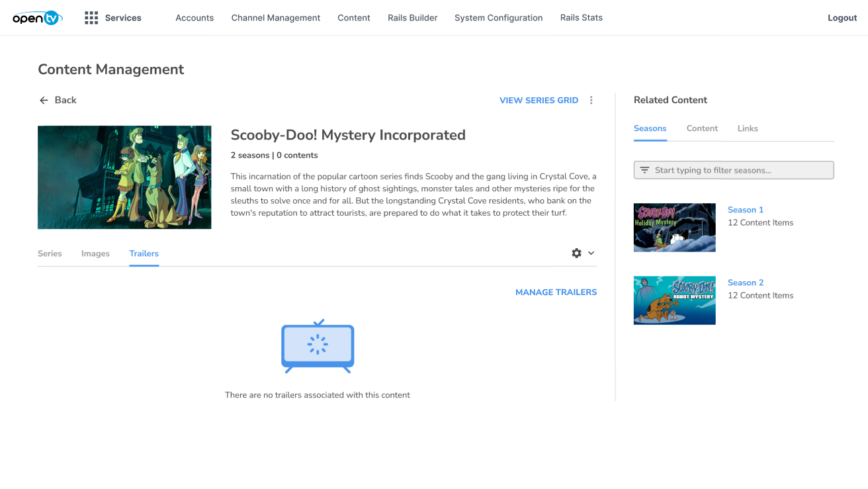
Task: Click the empty trailers TV illustration
Action: click(x=318, y=346)
